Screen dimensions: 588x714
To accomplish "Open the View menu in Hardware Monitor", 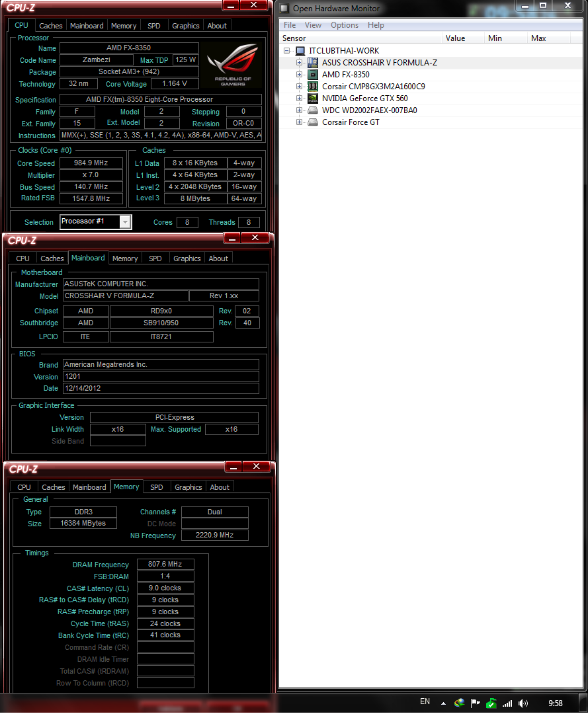I will point(313,25).
